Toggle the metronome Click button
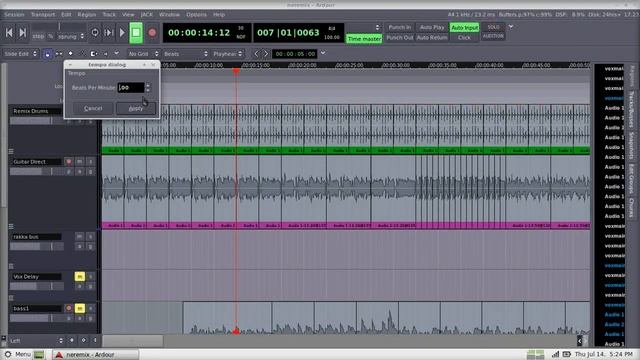This screenshot has width=640, height=360. (464, 38)
